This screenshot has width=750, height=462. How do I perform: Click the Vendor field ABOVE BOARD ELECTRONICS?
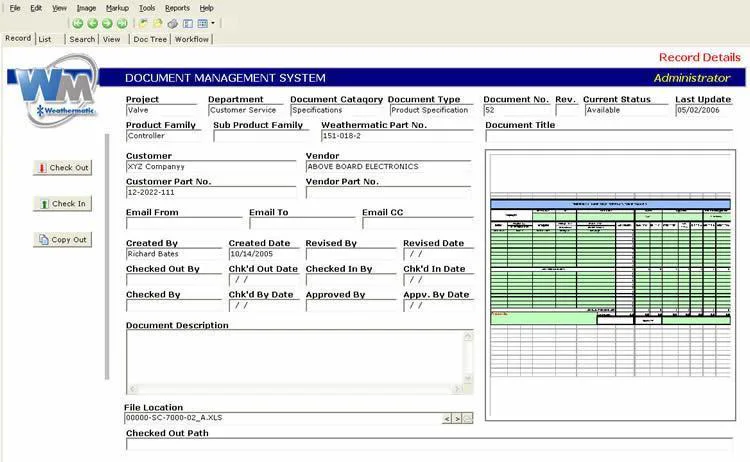pyautogui.click(x=388, y=167)
